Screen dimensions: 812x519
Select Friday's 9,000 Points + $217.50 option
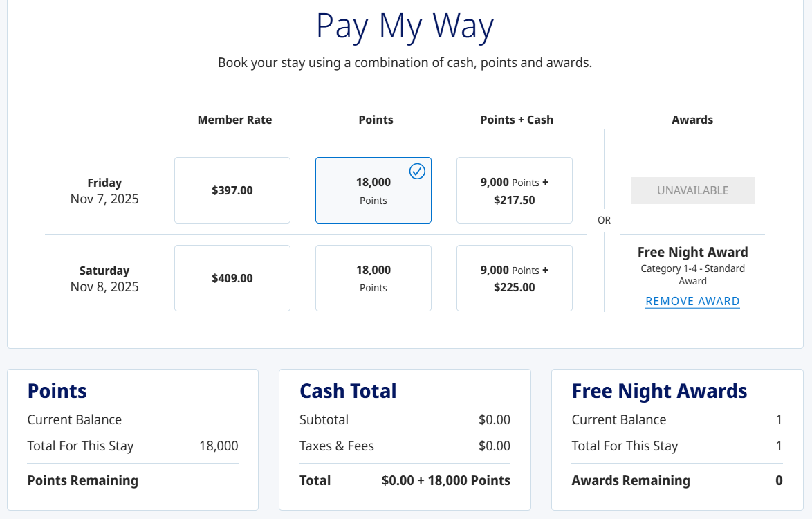click(515, 190)
